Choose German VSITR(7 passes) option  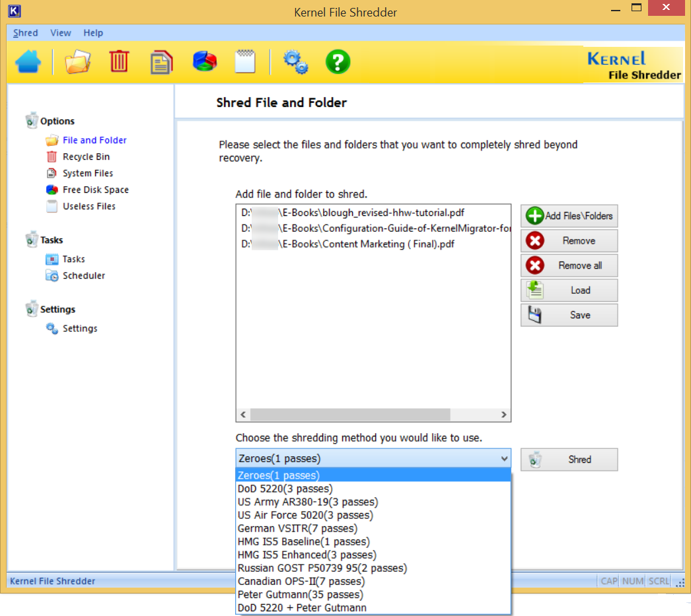click(x=373, y=528)
